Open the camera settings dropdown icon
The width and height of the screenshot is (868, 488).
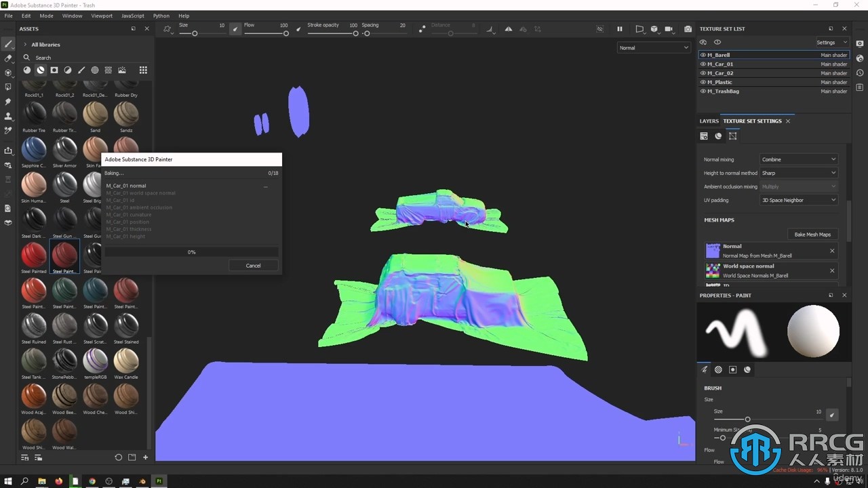(669, 29)
